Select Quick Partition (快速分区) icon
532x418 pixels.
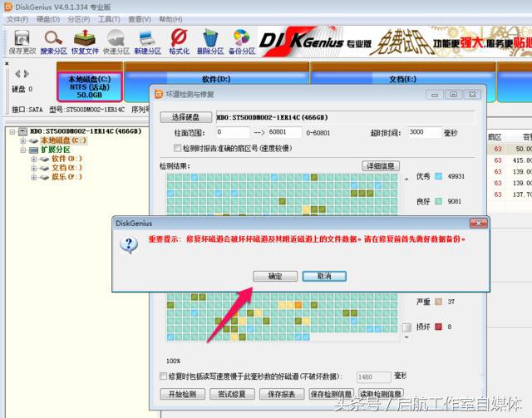pyautogui.click(x=116, y=42)
